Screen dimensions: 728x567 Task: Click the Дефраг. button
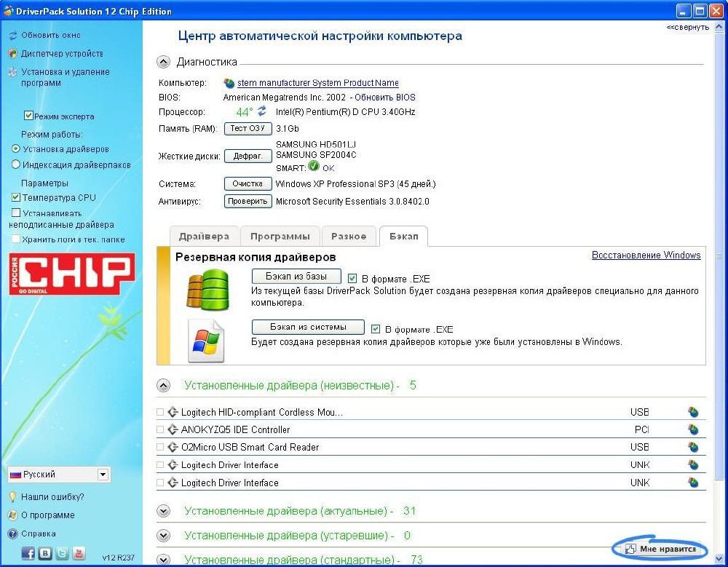point(248,156)
